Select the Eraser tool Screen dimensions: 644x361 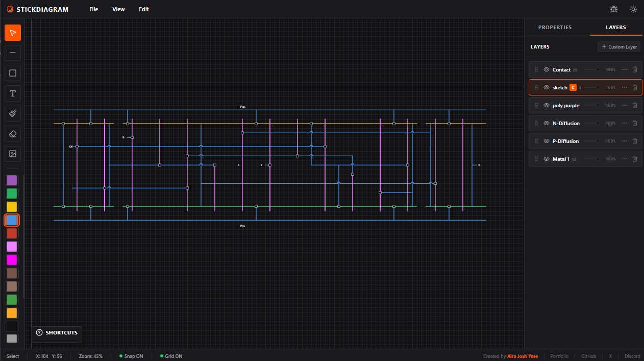(13, 133)
